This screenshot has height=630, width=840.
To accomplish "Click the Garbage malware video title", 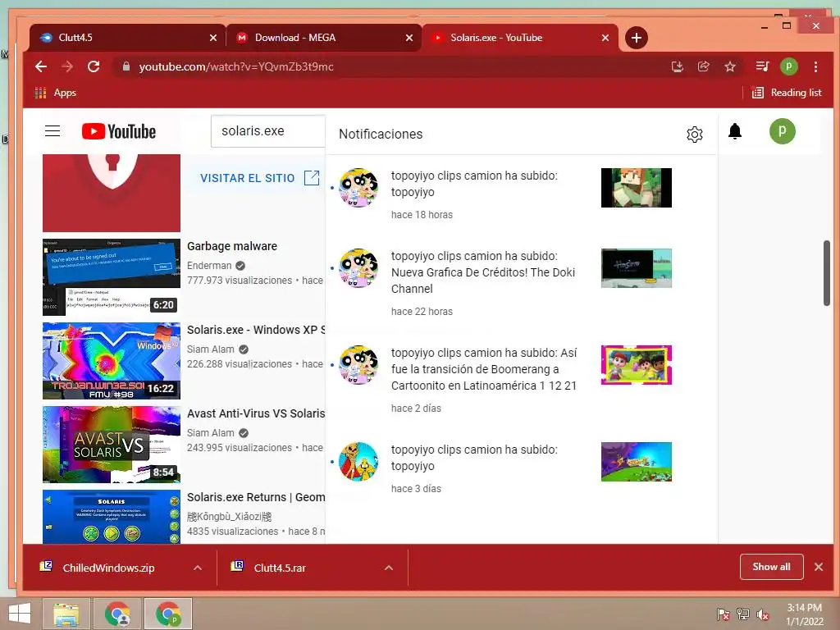I will pyautogui.click(x=232, y=246).
